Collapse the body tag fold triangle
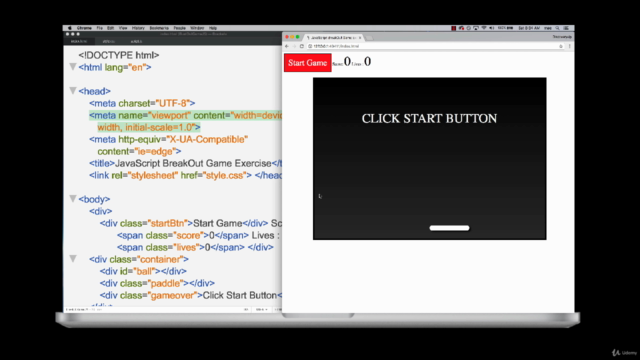 (x=73, y=198)
